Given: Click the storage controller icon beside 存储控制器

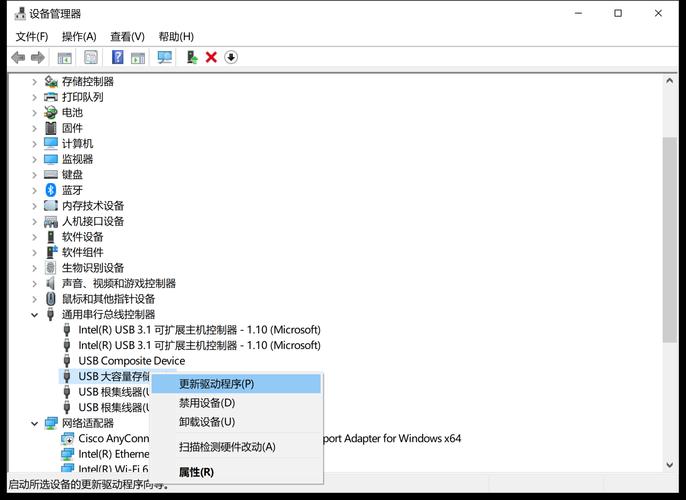Looking at the screenshot, I should tap(51, 81).
